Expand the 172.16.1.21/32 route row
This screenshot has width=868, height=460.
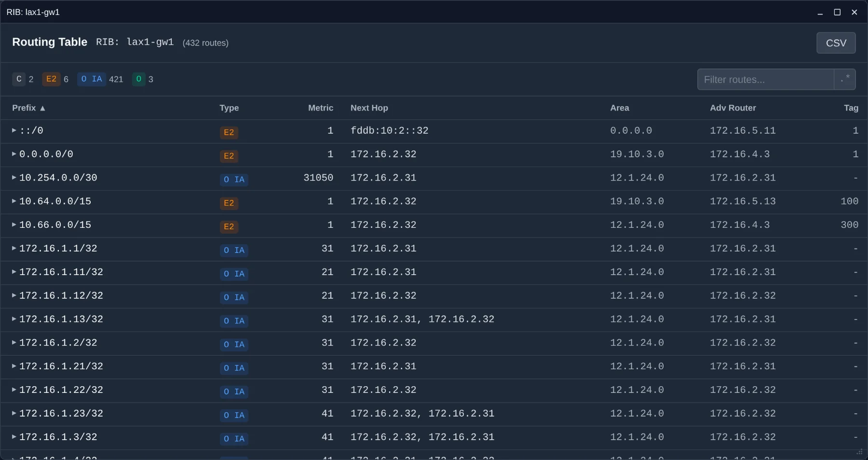[x=14, y=366]
